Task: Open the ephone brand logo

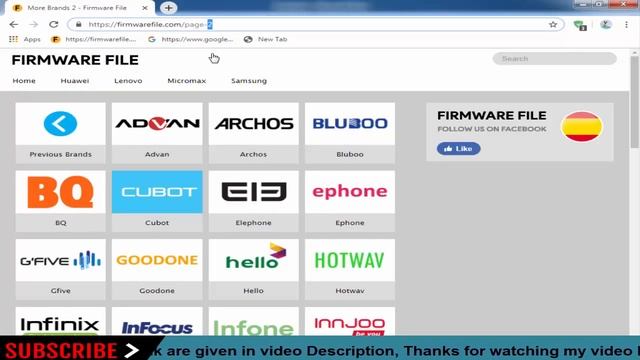Action: point(350,192)
